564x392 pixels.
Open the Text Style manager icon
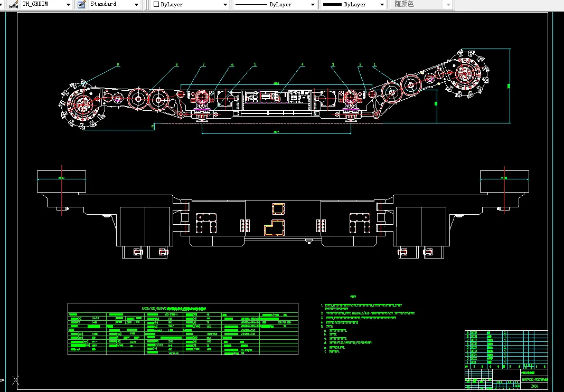coord(82,5)
